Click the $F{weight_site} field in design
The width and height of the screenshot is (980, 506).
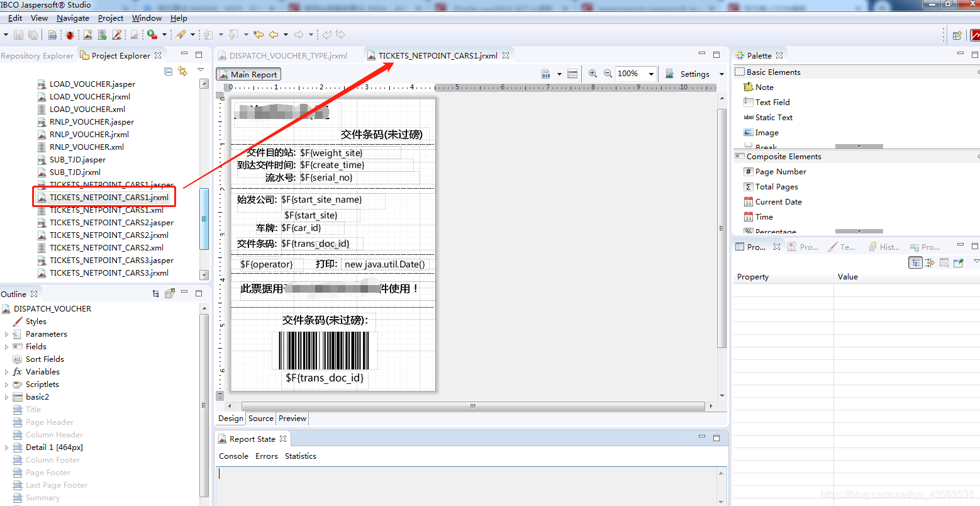point(350,153)
